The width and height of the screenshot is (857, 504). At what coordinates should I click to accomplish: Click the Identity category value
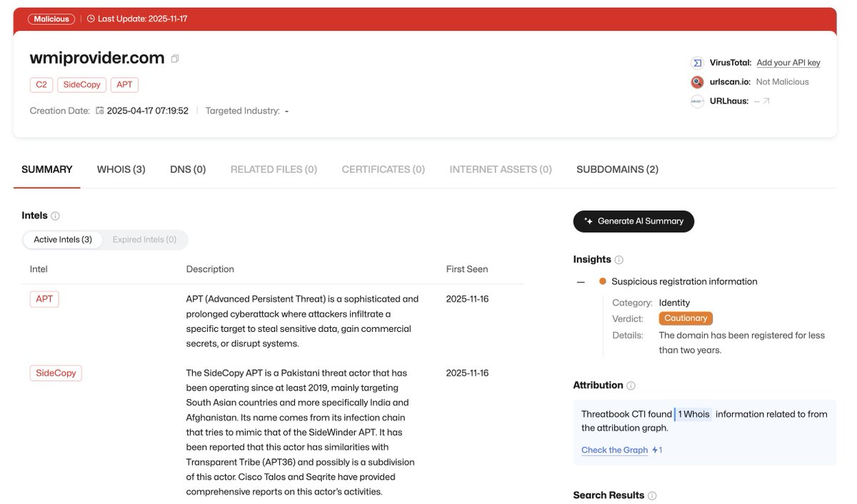coord(674,303)
